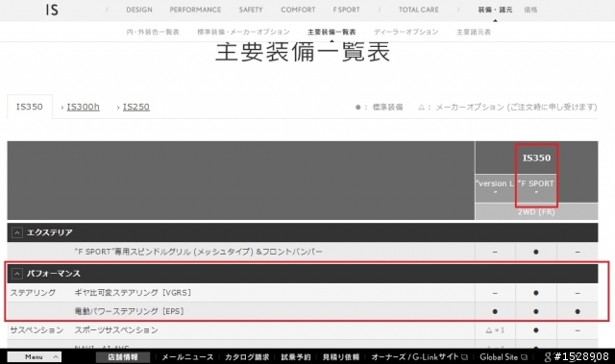The height and width of the screenshot is (364, 615).
Task: Open the DESIGN menu item
Action: (x=139, y=10)
